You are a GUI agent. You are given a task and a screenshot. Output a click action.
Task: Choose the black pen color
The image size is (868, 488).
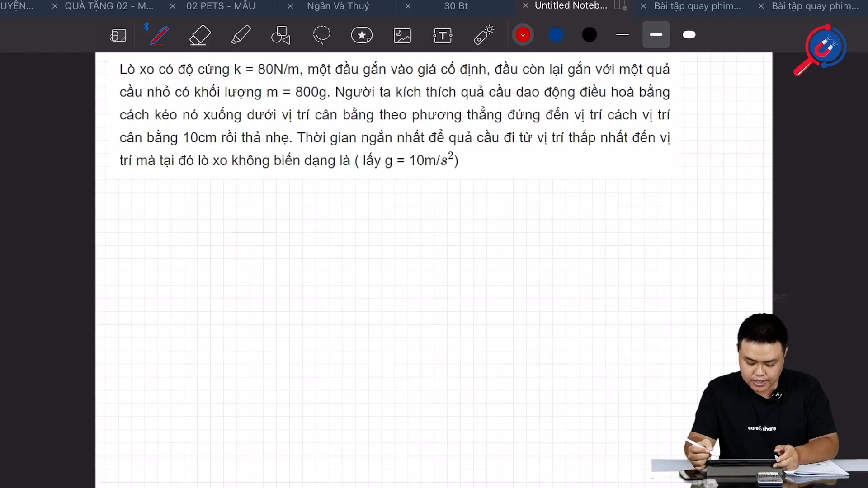[590, 35]
